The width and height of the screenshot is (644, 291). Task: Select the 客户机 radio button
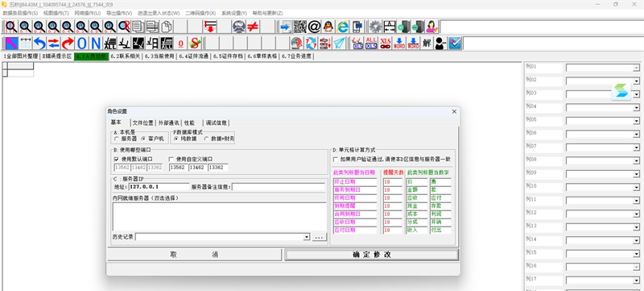click(x=143, y=139)
